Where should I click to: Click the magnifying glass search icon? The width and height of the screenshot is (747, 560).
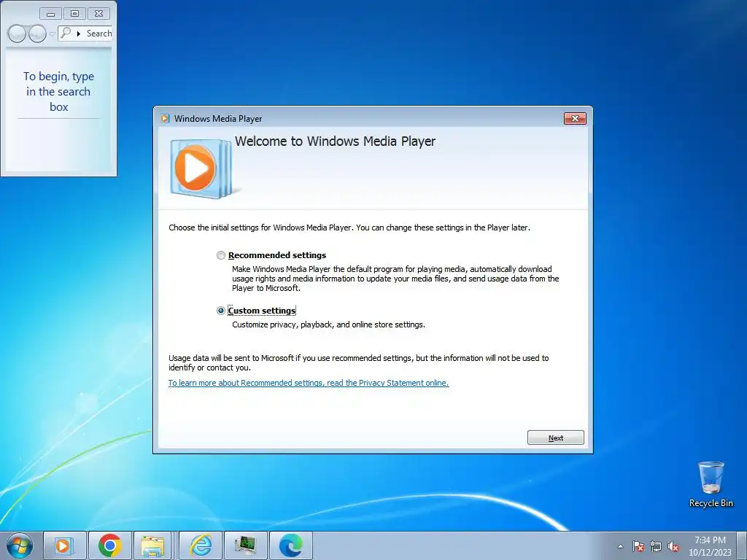pyautogui.click(x=66, y=33)
